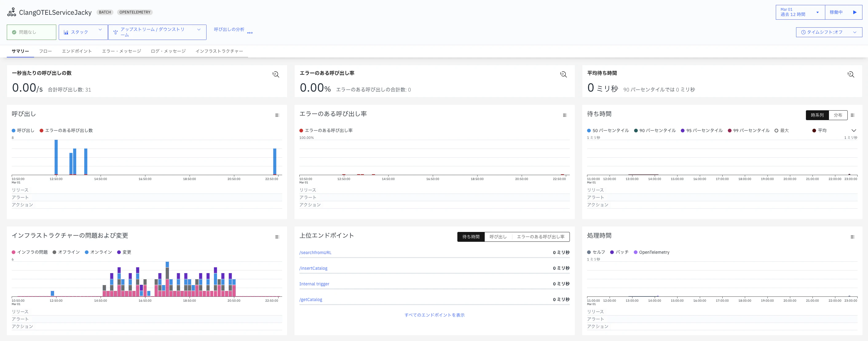Image resolution: width=868 pixels, height=341 pixels.
Task: Toggle the 95 パーセンタイル legend series
Action: pyautogui.click(x=701, y=131)
